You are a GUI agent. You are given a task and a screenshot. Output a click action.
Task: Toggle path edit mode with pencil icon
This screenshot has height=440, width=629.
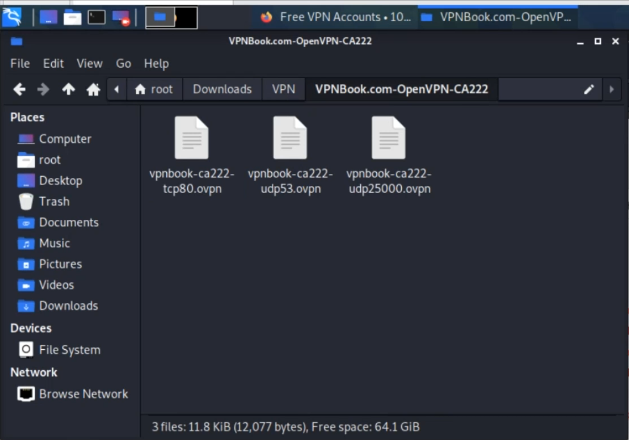(588, 89)
